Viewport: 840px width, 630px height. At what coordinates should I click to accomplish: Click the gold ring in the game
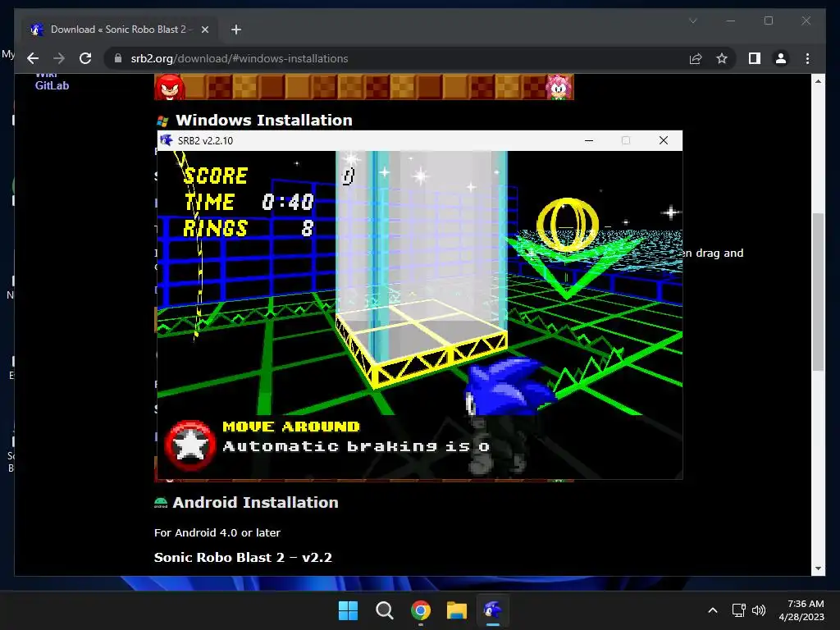(568, 224)
